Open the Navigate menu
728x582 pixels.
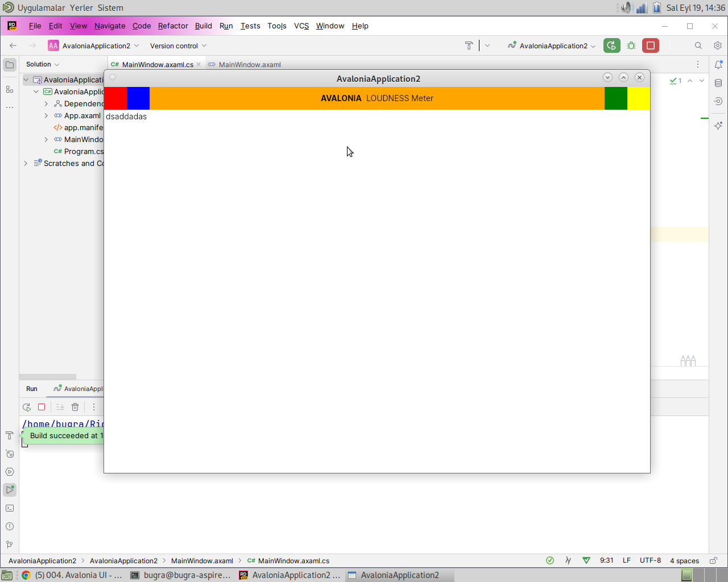[x=110, y=26]
